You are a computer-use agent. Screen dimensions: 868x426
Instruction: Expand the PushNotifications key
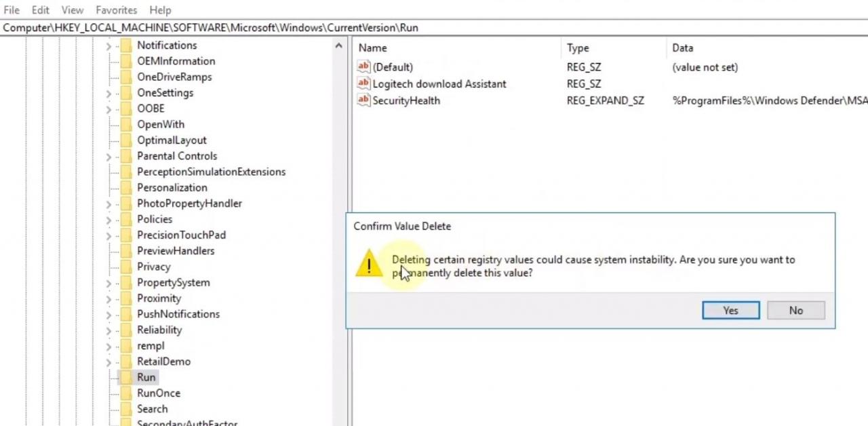click(x=108, y=315)
